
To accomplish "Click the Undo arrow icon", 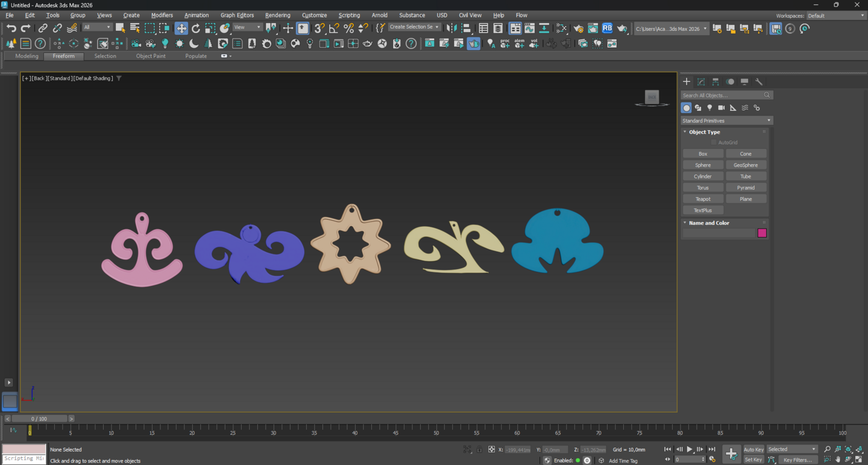I will (11, 28).
